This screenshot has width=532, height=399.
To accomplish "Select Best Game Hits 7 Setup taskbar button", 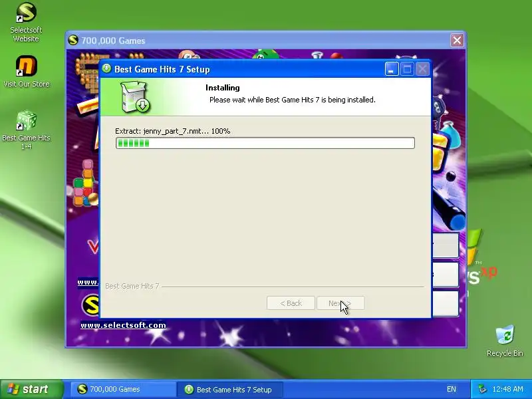I will coord(229,390).
